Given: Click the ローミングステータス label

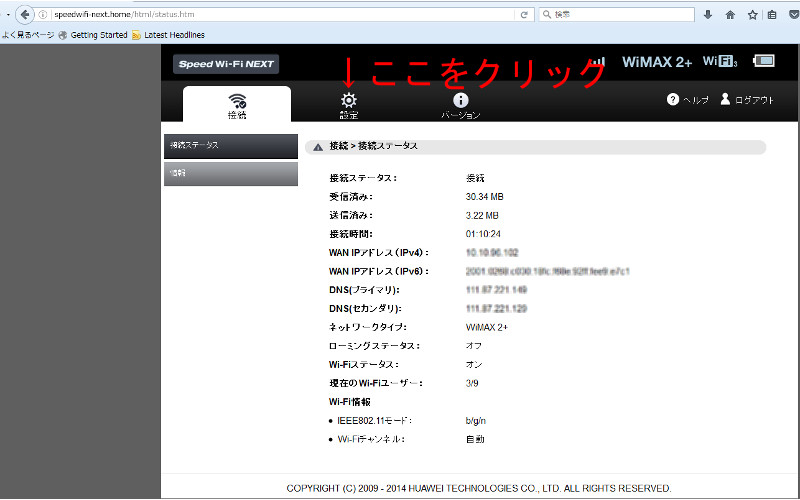Looking at the screenshot, I should click(374, 346).
